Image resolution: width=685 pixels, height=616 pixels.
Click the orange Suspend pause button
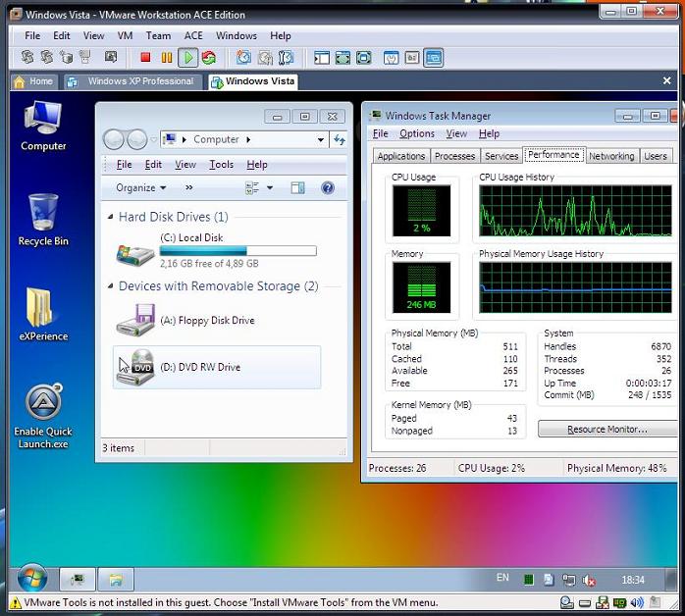tap(167, 57)
